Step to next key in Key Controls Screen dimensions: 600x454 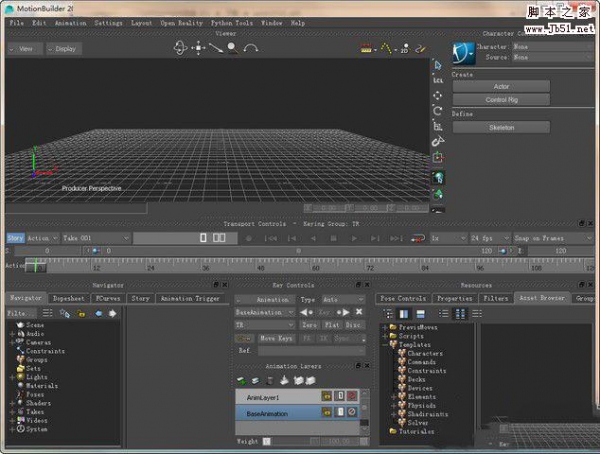[x=343, y=312]
